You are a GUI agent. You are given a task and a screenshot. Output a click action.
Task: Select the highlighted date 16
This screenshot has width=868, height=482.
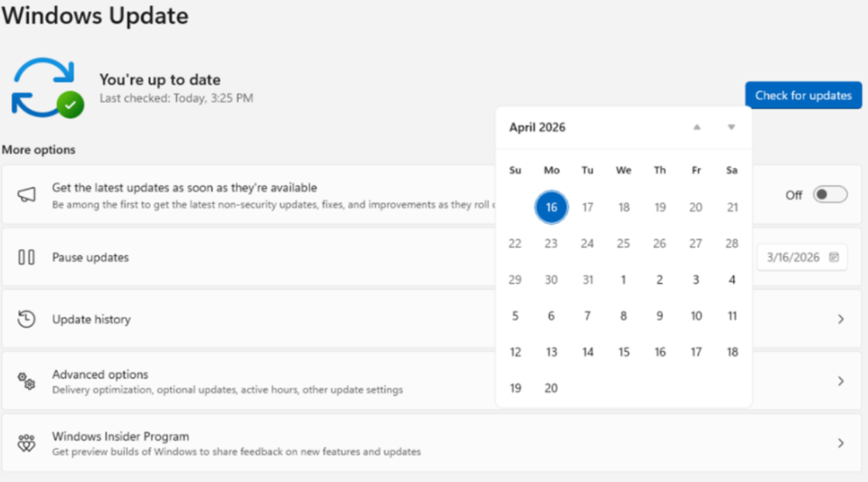551,207
